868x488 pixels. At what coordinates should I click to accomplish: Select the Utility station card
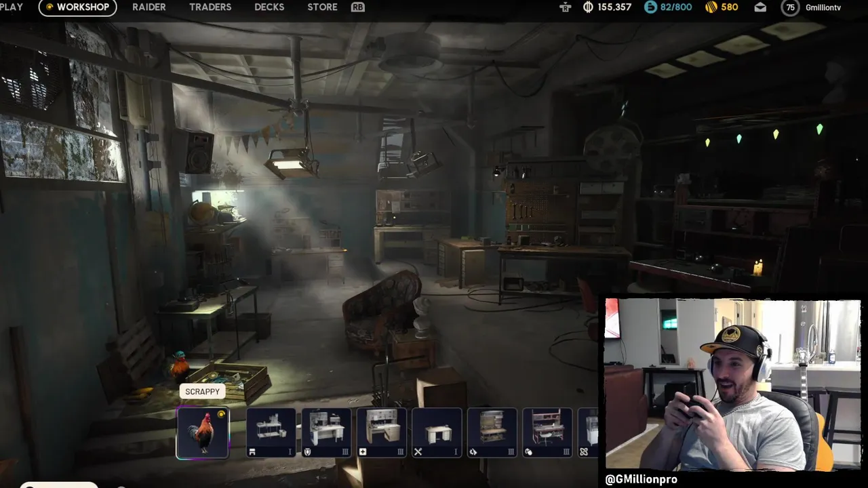point(547,433)
